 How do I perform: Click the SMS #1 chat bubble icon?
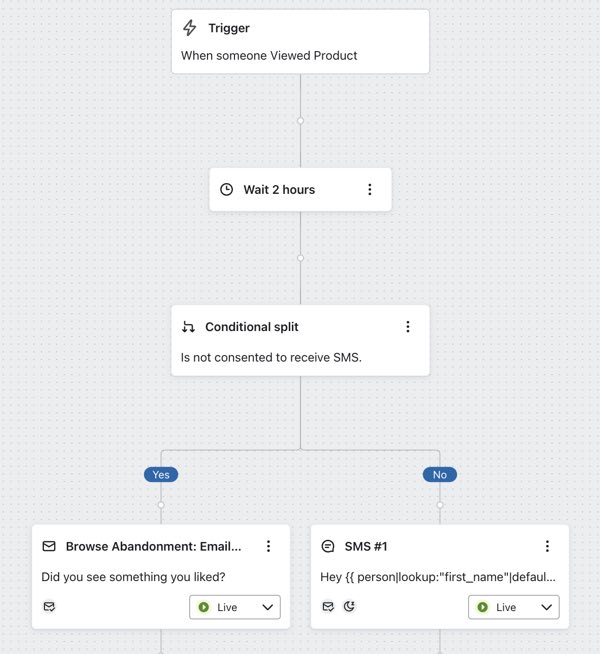(x=328, y=546)
